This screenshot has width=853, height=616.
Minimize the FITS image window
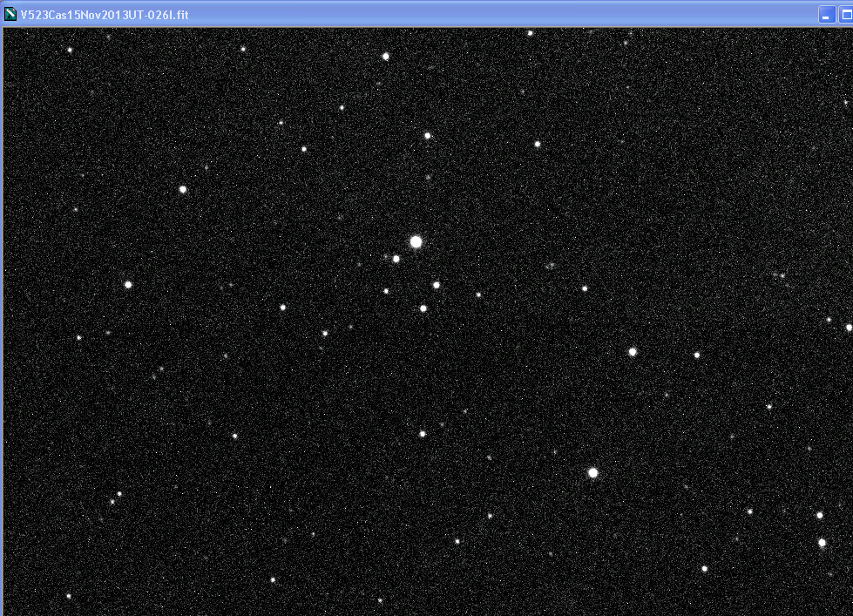(826, 15)
